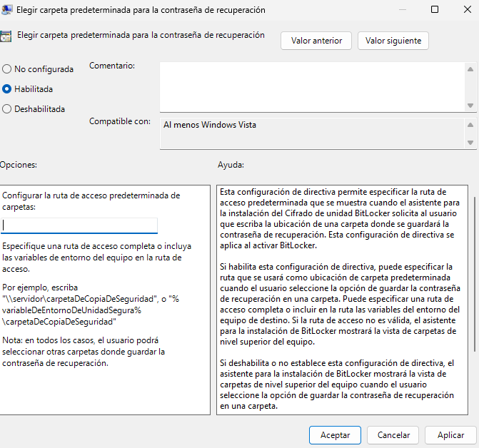Click the Cancelar button
The width and height of the screenshot is (479, 448).
tap(393, 434)
